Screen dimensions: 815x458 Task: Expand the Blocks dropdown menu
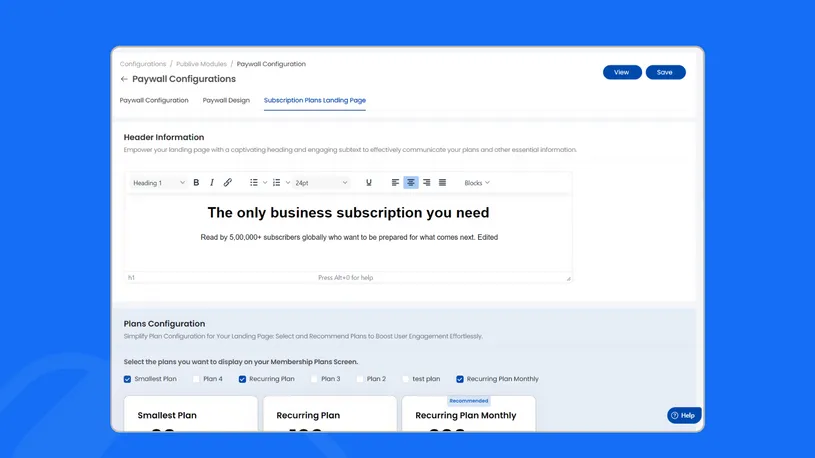[477, 183]
